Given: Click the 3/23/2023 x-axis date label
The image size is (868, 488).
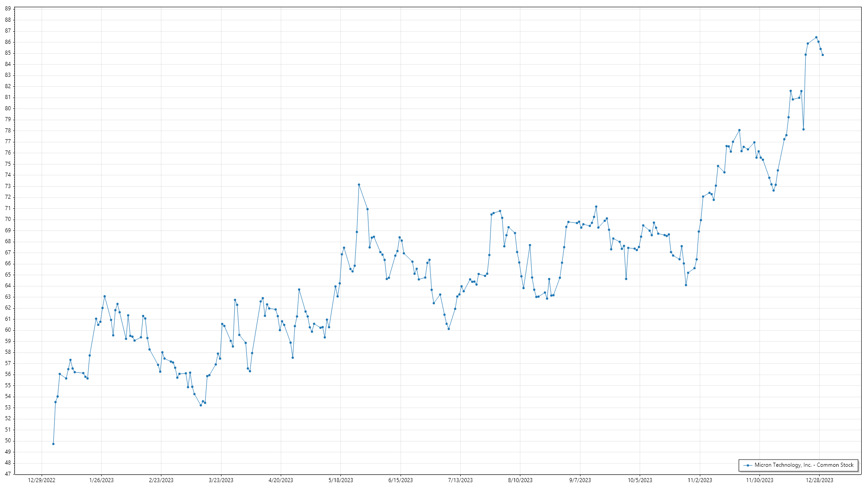Looking at the screenshot, I should (x=221, y=480).
